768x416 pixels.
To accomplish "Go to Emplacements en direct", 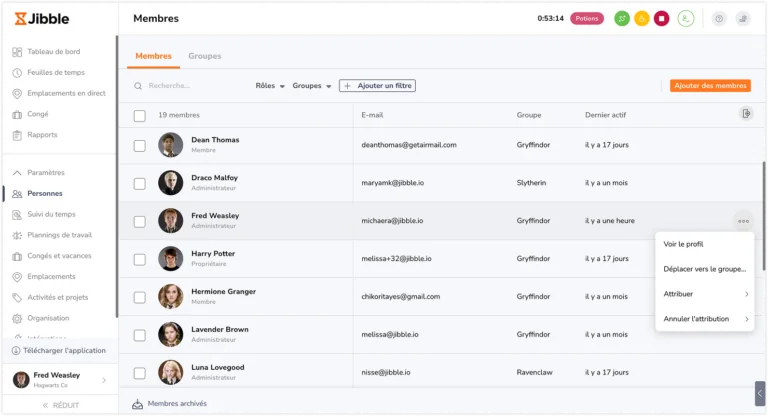I will (66, 93).
